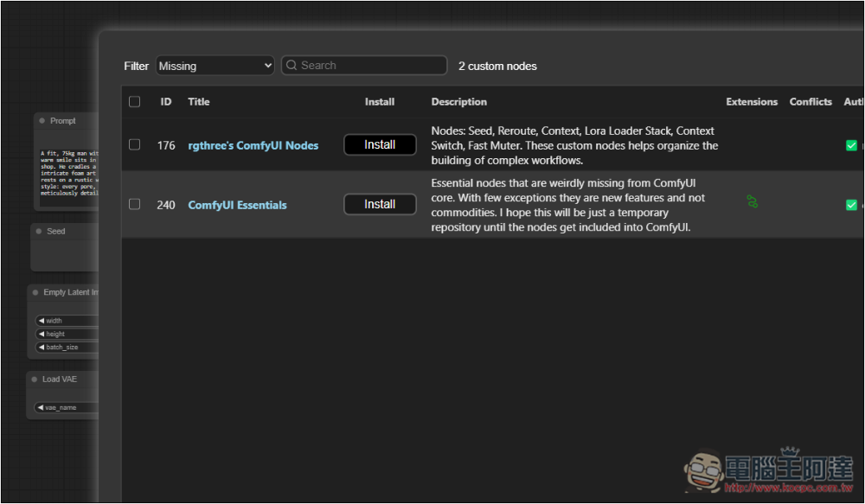The image size is (865, 504).
Task: Click the Seed node status dot
Action: pyautogui.click(x=39, y=231)
